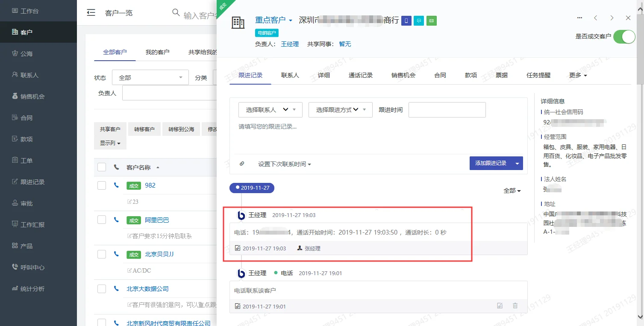Click the 转移客户 button
Image resolution: width=644 pixels, height=326 pixels.
click(x=144, y=129)
